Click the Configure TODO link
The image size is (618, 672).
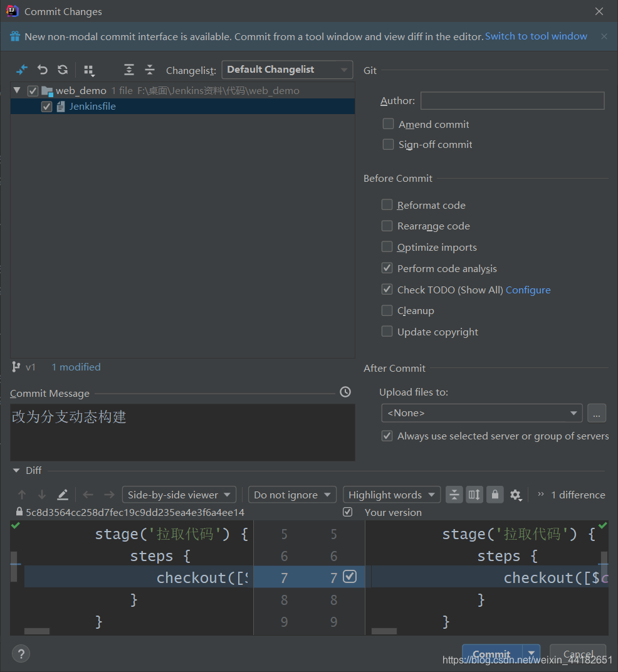click(528, 290)
